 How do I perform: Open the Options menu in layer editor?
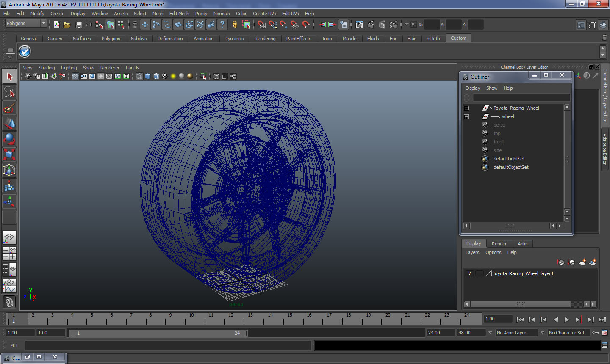(x=493, y=252)
